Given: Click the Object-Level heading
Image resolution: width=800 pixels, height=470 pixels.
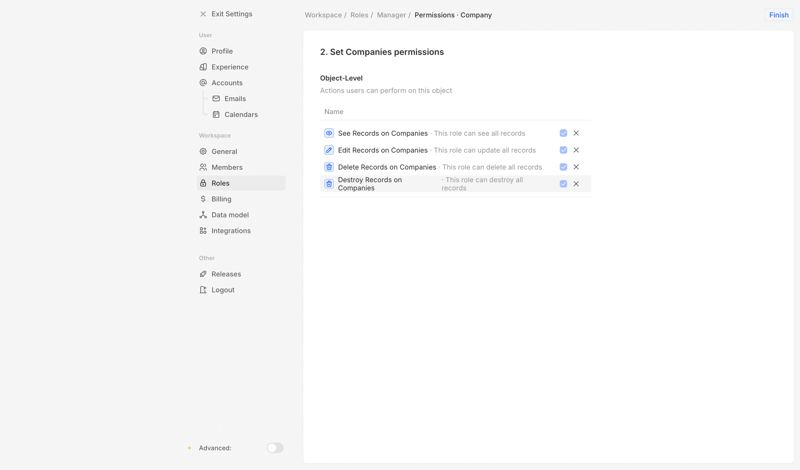Looking at the screenshot, I should point(341,78).
